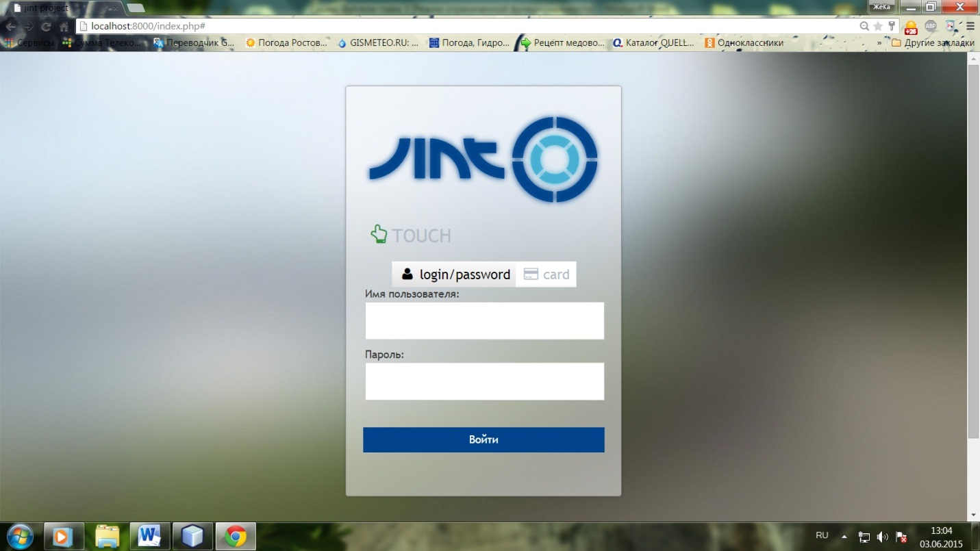Viewport: 980px width, 551px height.
Task: Focus the Пароль password field
Action: [x=485, y=381]
